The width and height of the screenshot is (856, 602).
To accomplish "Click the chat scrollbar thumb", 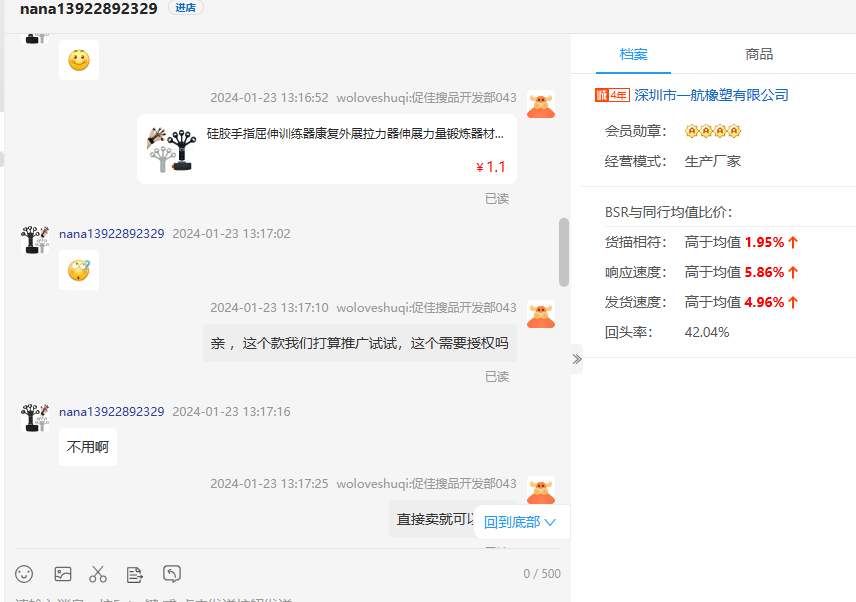I will (564, 250).
